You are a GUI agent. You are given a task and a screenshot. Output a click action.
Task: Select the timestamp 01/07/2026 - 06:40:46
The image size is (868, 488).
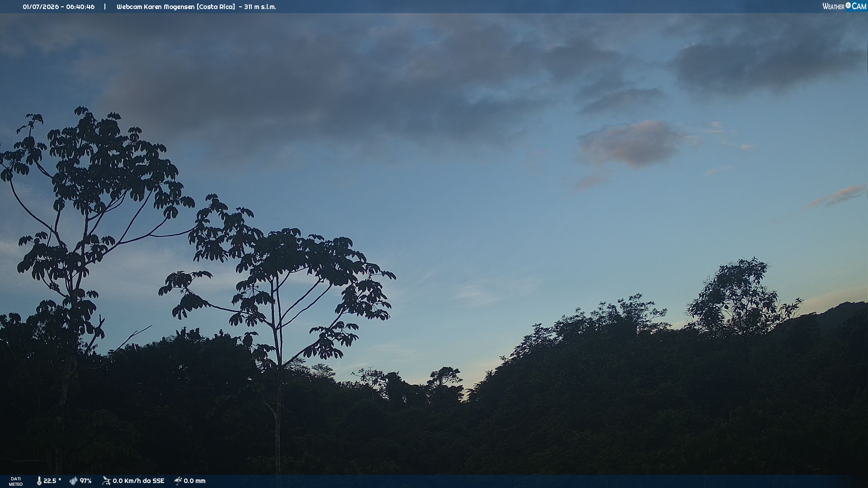click(59, 7)
